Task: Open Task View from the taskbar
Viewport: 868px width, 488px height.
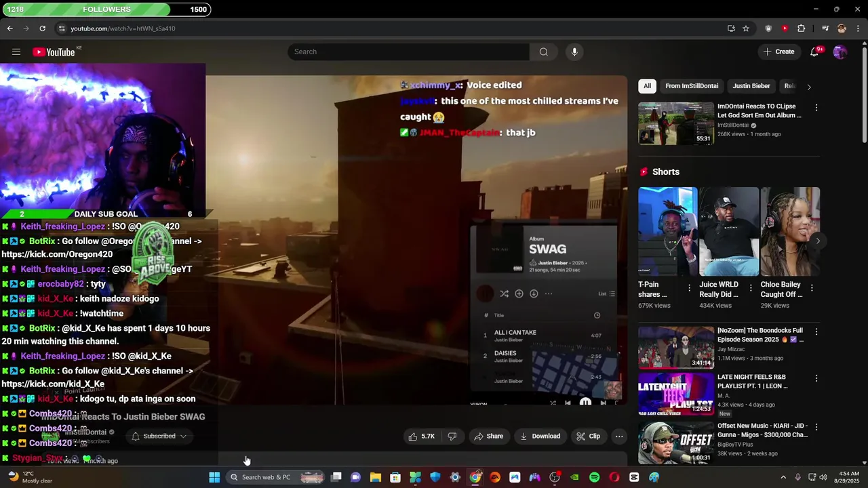Action: pyautogui.click(x=336, y=477)
